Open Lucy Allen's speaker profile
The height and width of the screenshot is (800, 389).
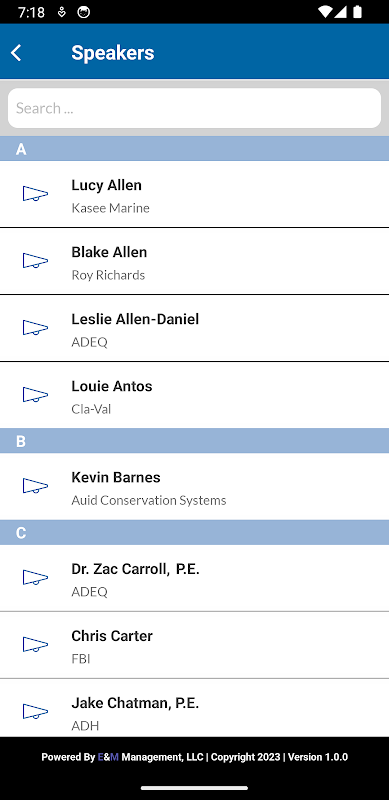tap(194, 194)
